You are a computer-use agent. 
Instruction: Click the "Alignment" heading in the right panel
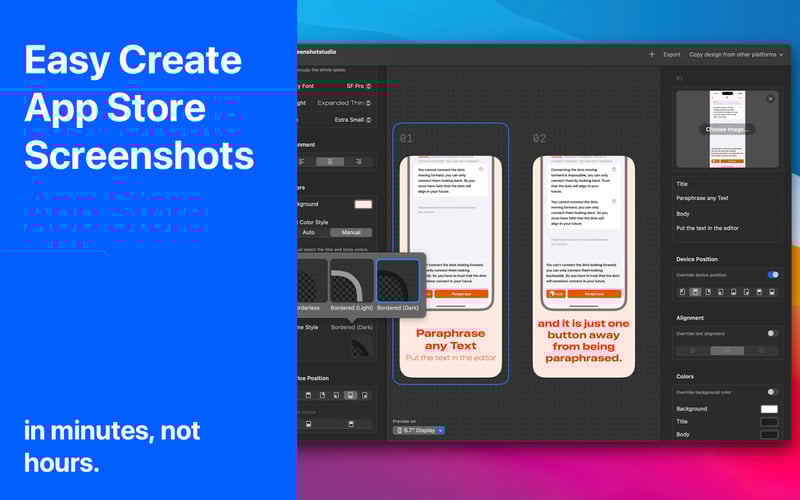tap(690, 318)
